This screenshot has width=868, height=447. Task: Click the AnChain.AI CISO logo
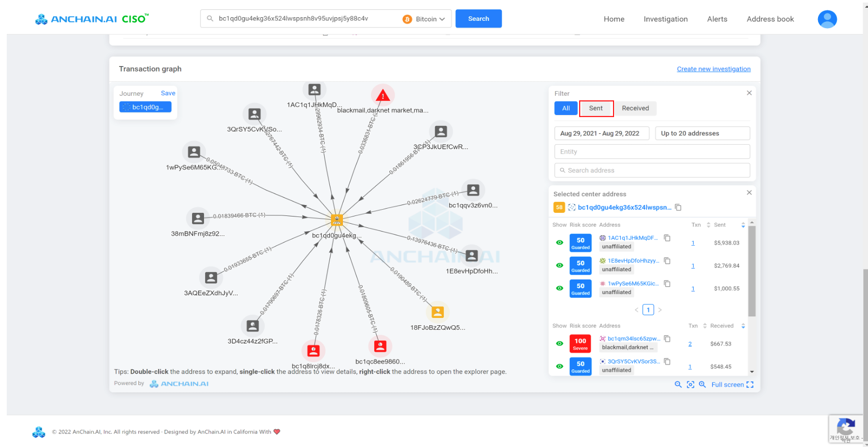[92, 19]
